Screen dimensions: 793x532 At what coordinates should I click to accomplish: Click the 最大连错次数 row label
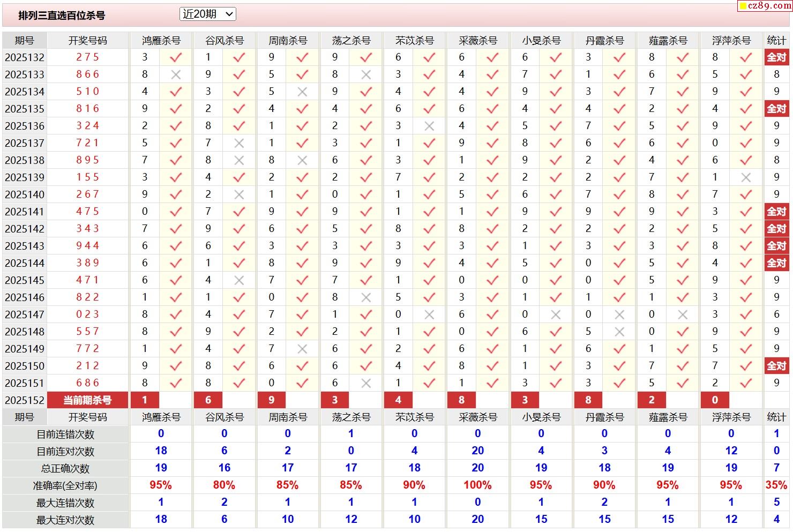coord(65,503)
